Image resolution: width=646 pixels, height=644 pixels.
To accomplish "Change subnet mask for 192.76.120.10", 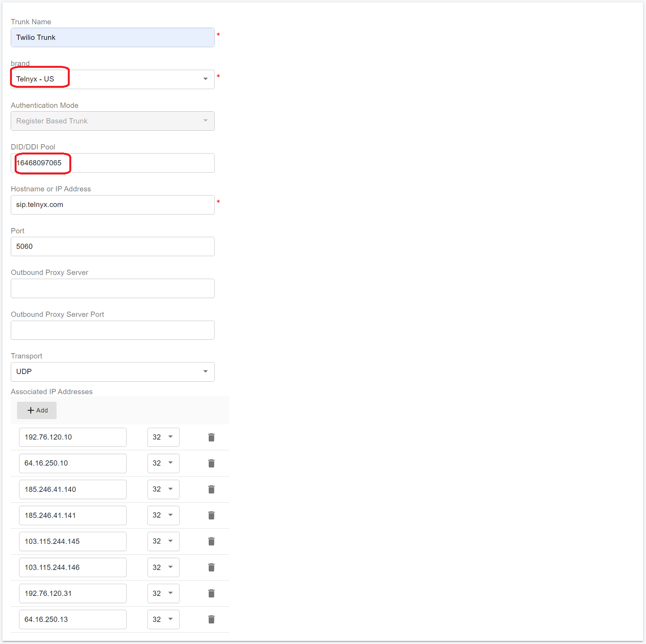I will [x=163, y=437].
